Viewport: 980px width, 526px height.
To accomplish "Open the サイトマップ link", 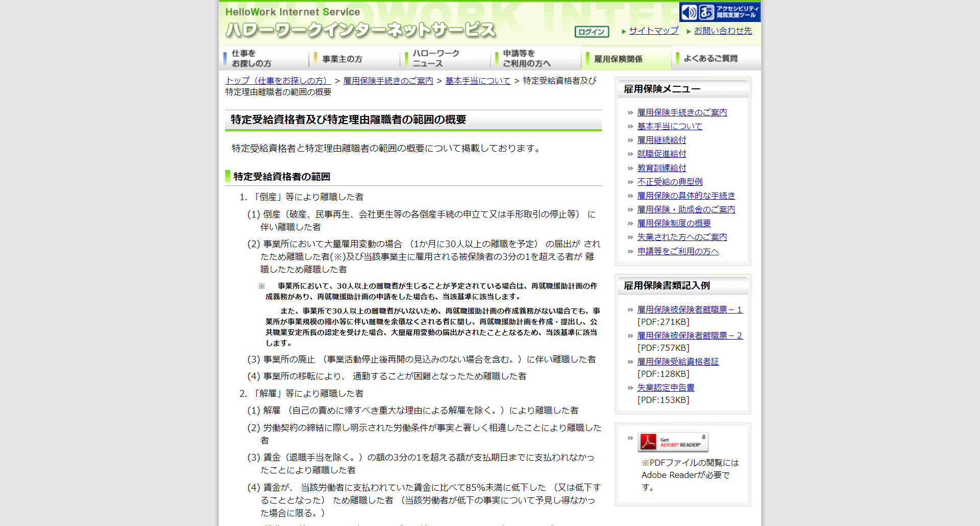I will tap(653, 31).
